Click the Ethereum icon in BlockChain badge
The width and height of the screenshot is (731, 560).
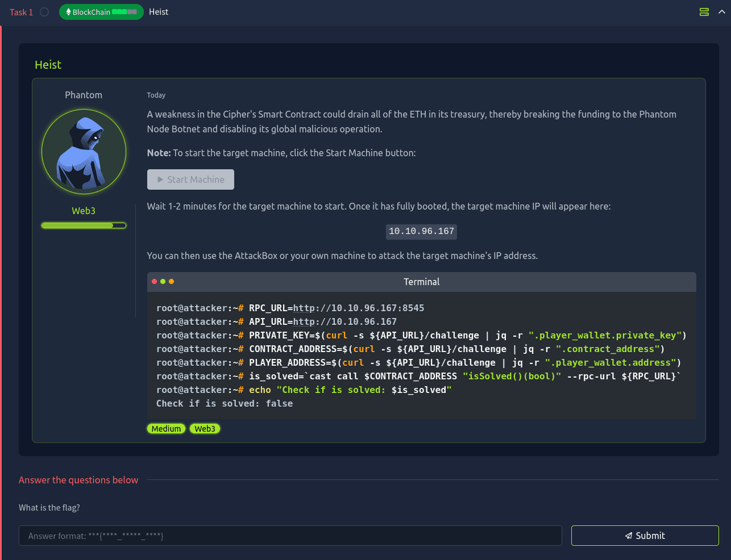pos(68,12)
